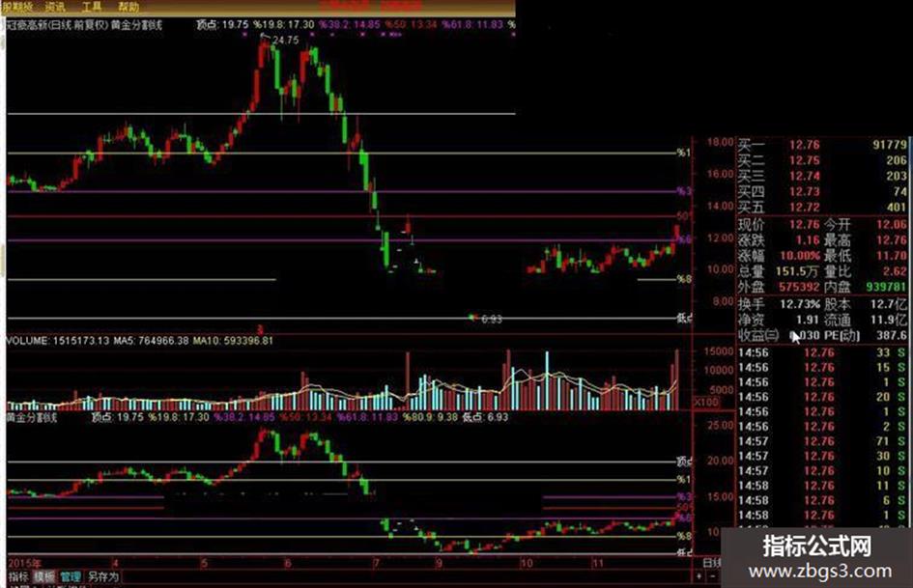Click the 8.00 label on the price axis
913x588 pixels.
(722, 301)
